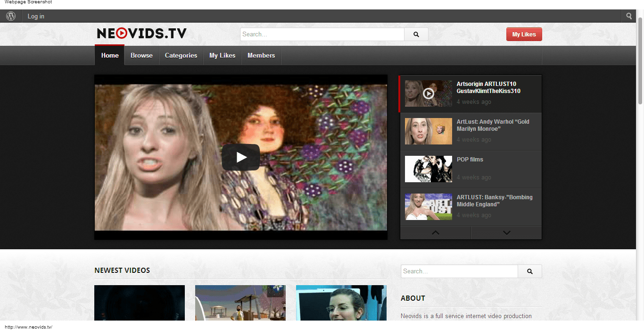Click the ABOUT heading in sidebar
The height and width of the screenshot is (330, 644).
(413, 298)
